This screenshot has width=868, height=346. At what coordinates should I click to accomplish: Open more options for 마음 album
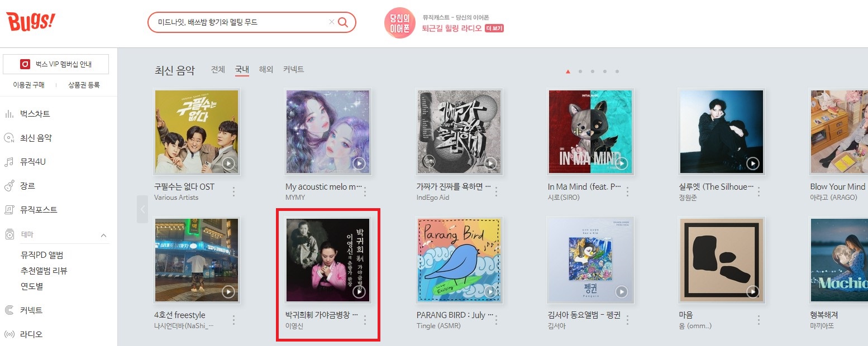coord(759,320)
